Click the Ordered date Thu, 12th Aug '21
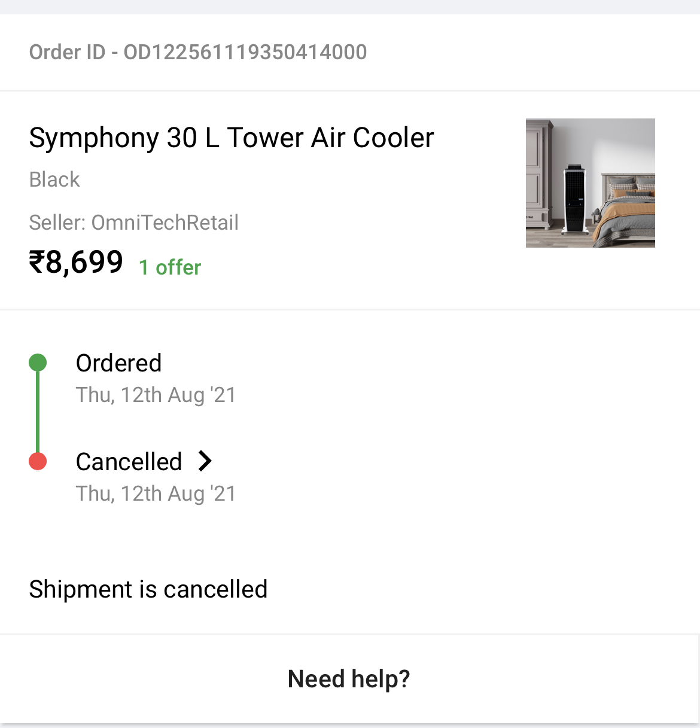The height and width of the screenshot is (728, 700). [x=156, y=395]
